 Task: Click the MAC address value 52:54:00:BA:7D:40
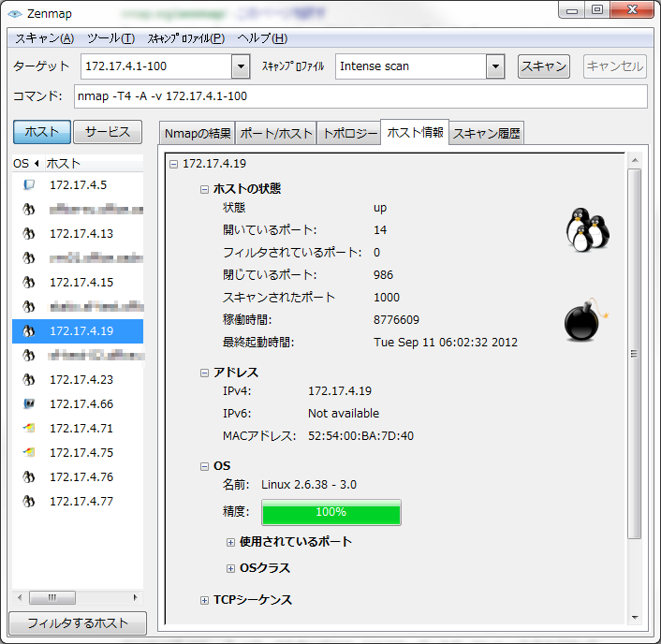coord(360,436)
